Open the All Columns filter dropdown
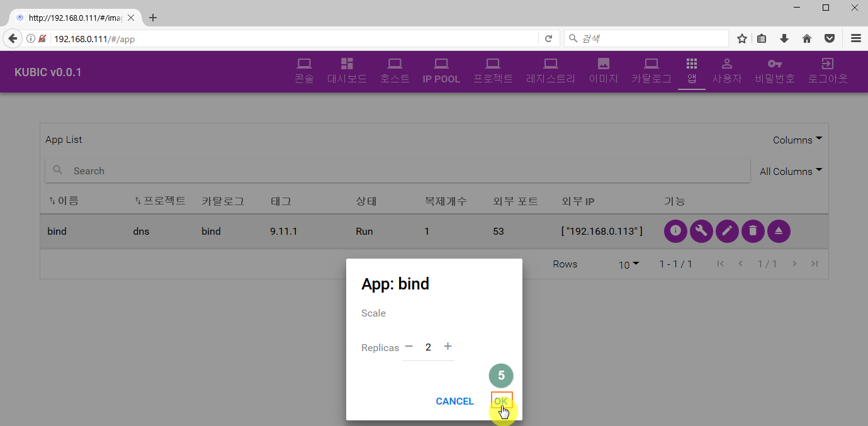868x426 pixels. coord(791,171)
